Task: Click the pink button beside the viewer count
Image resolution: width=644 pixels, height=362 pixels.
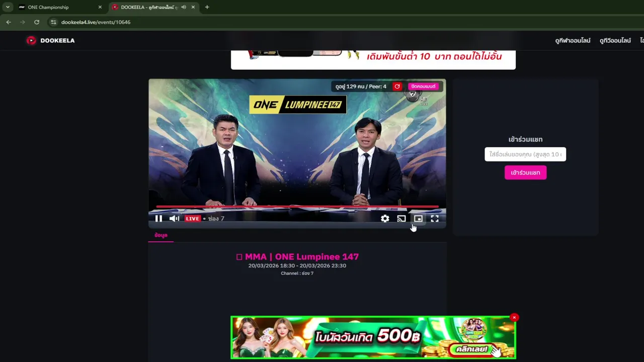Action: (423, 86)
